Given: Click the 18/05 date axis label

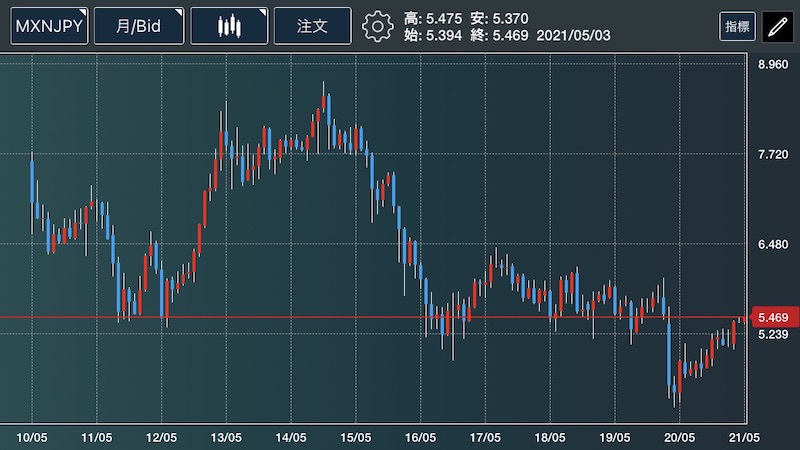Looking at the screenshot, I should pyautogui.click(x=550, y=438).
